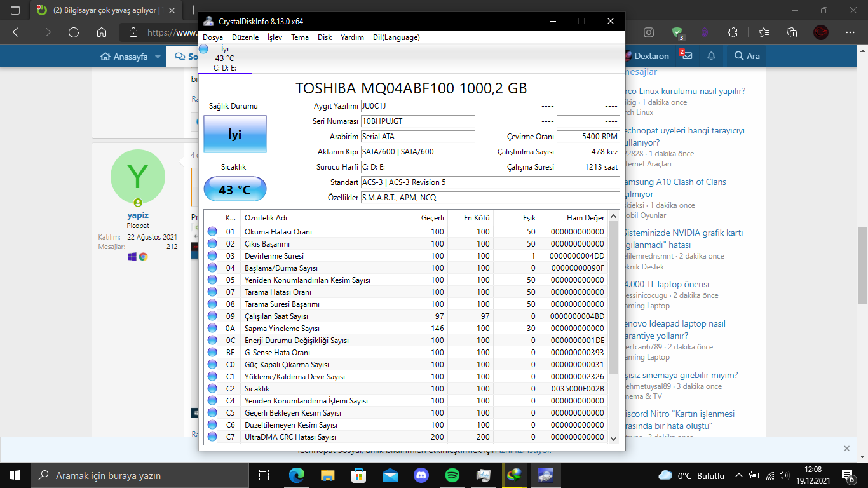868x488 pixels.
Task: Open the Discord Nitro kart hatası thread
Action: point(680,420)
